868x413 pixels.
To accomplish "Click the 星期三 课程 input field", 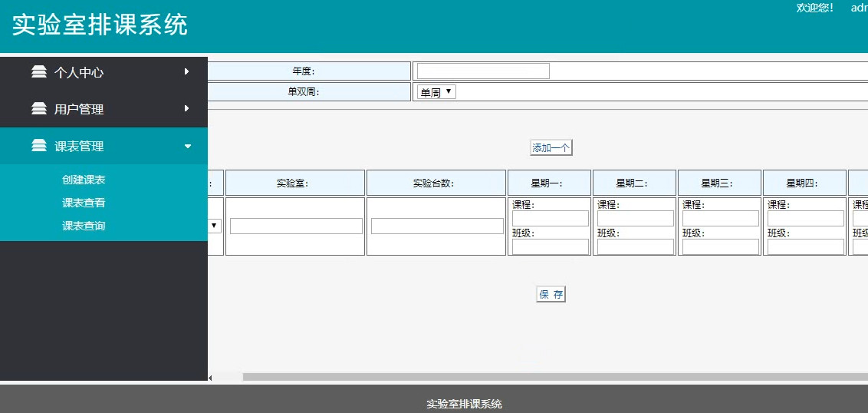I will [721, 219].
